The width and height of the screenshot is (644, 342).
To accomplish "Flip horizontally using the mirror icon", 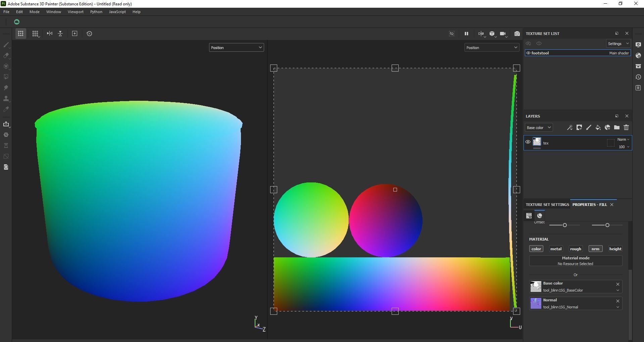I will (x=50, y=34).
